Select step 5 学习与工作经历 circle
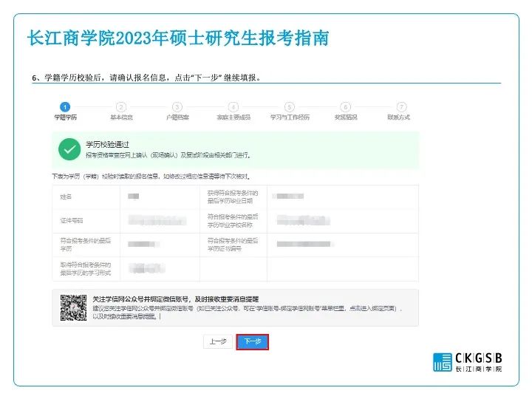The image size is (532, 399). [290, 107]
